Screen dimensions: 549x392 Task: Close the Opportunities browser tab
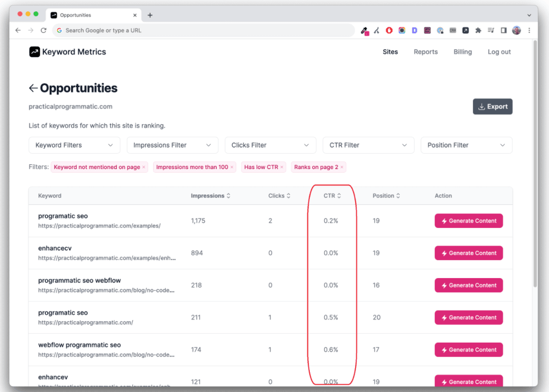pos(135,15)
